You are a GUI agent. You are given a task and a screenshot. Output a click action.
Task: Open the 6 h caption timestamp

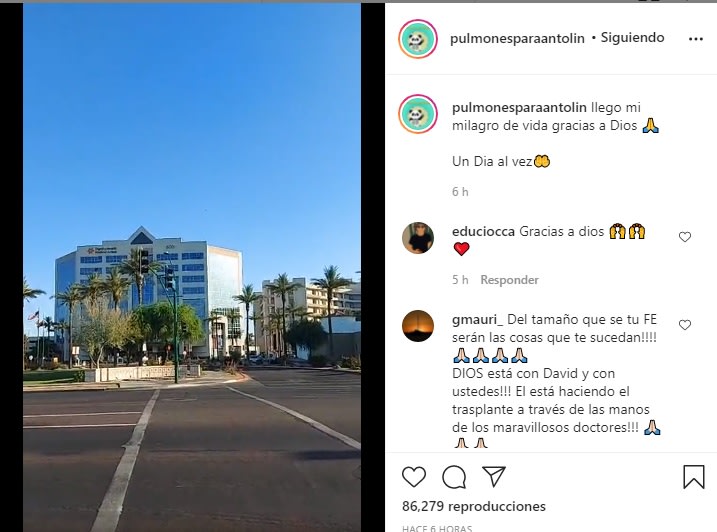point(460,192)
